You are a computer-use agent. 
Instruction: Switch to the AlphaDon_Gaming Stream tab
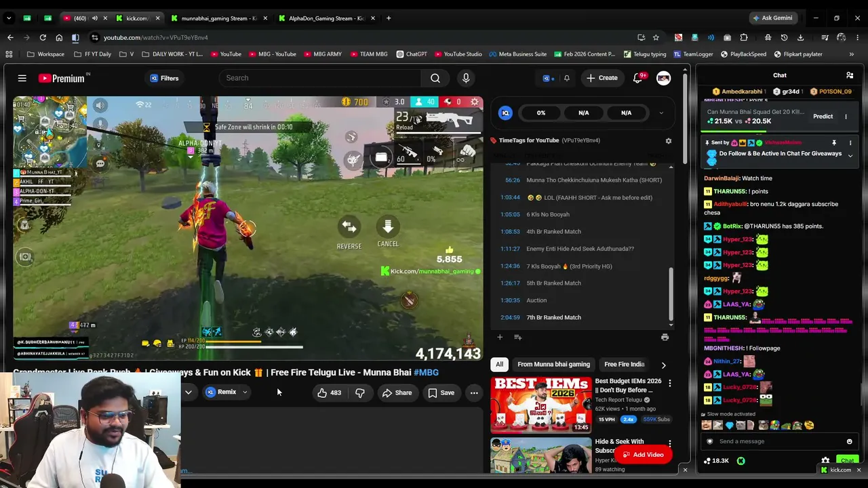pyautogui.click(x=327, y=18)
